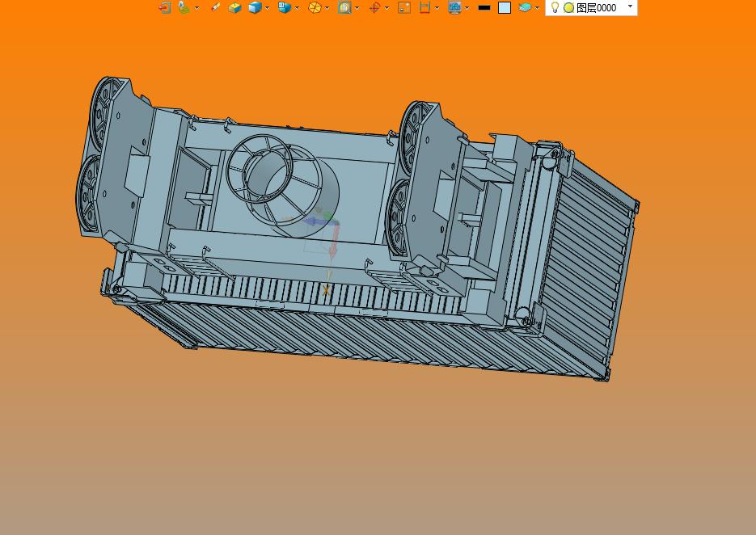
Task: Open the dropdown beside the red dimension icon
Action: [x=437, y=8]
